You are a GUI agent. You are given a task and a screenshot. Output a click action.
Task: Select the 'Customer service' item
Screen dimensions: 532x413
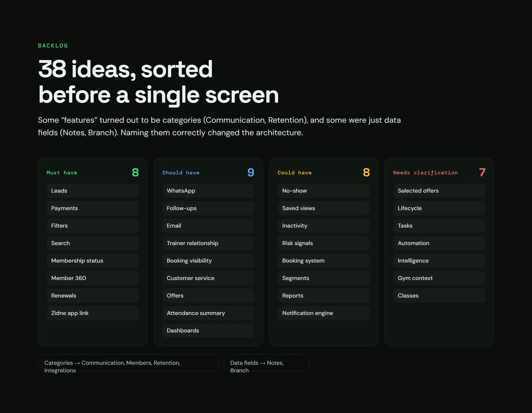208,278
